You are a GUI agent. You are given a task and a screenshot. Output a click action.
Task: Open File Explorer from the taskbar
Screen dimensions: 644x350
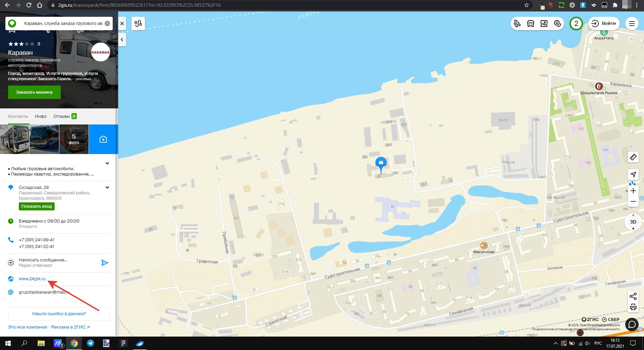(41, 343)
